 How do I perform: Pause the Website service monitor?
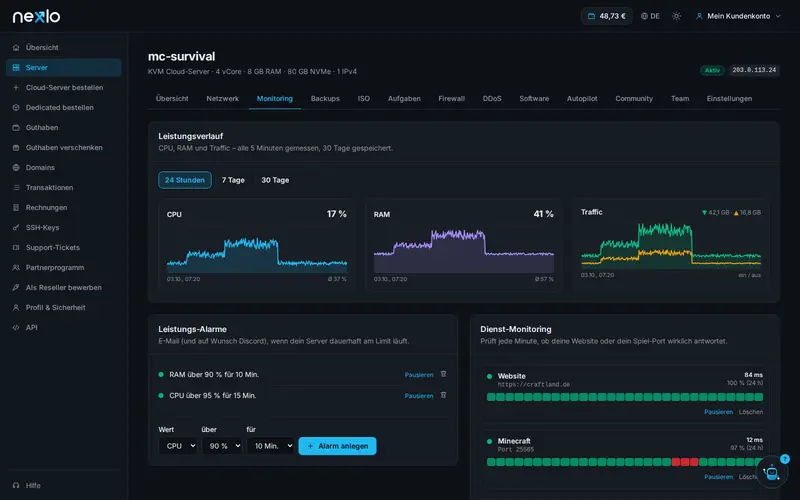click(x=718, y=412)
